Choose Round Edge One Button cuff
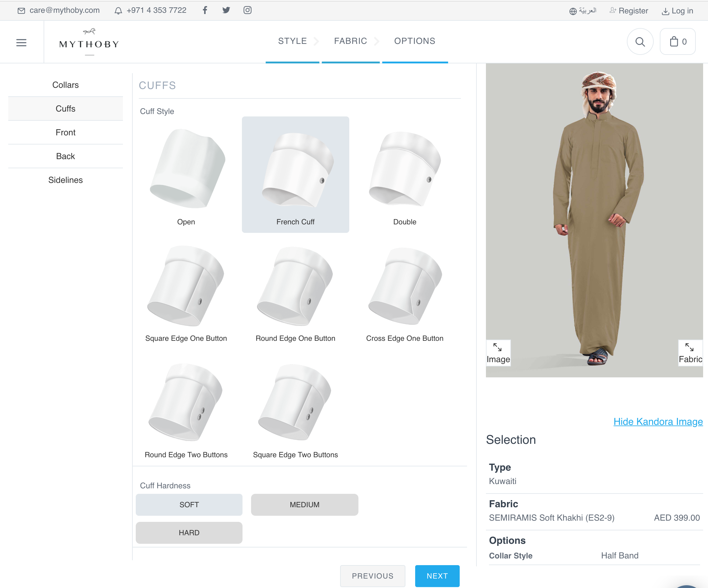The image size is (708, 588). coord(295,291)
